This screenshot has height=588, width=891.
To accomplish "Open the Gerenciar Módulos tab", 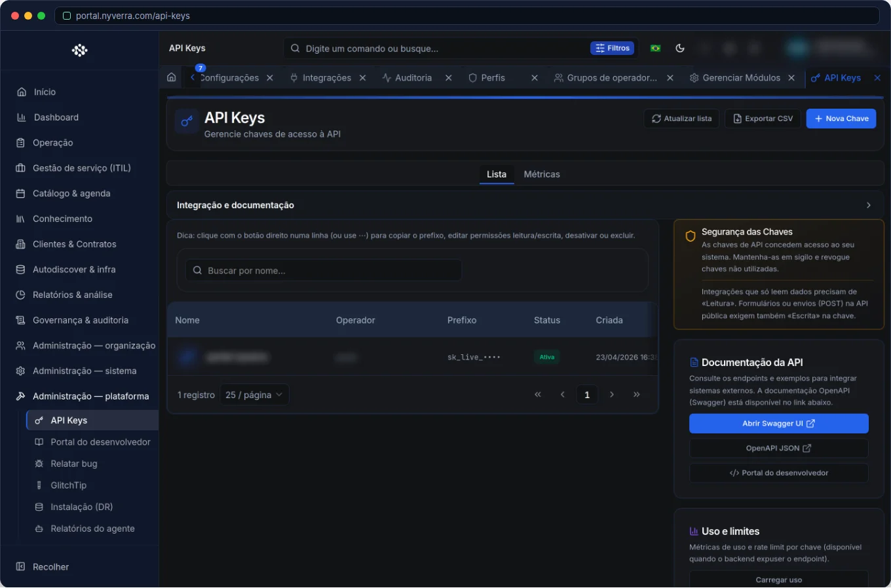I will pyautogui.click(x=742, y=78).
